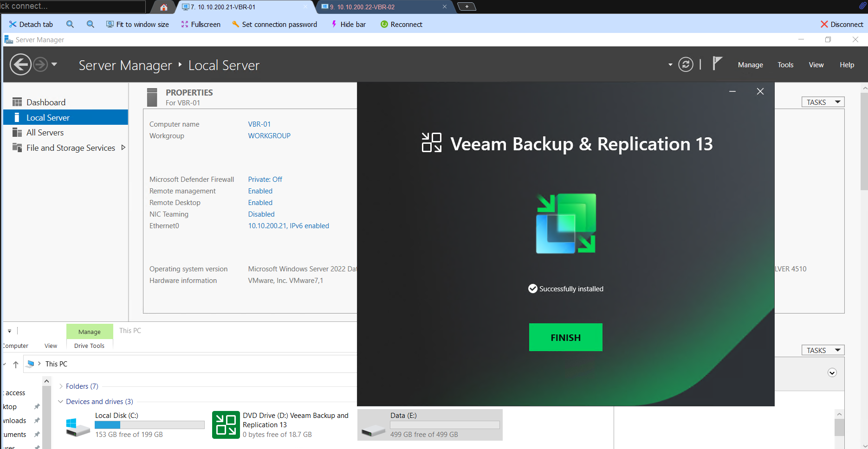
Task: Go back in Server Manager
Action: tap(20, 64)
